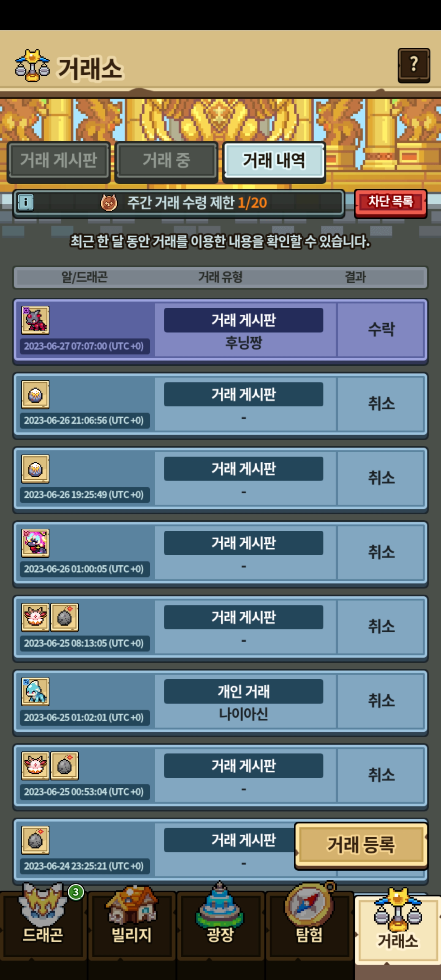
Task: Tap the egg icon in 21:06:56 trade row
Action: coord(36,394)
